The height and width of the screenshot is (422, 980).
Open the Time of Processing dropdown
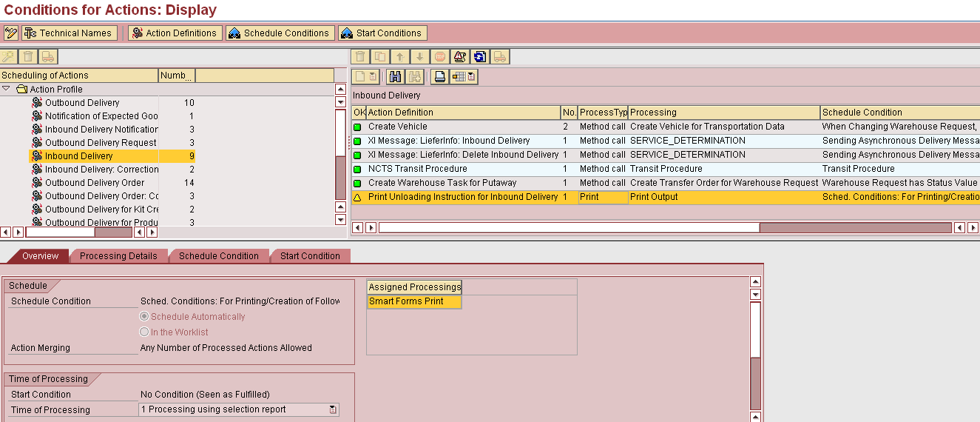333,409
